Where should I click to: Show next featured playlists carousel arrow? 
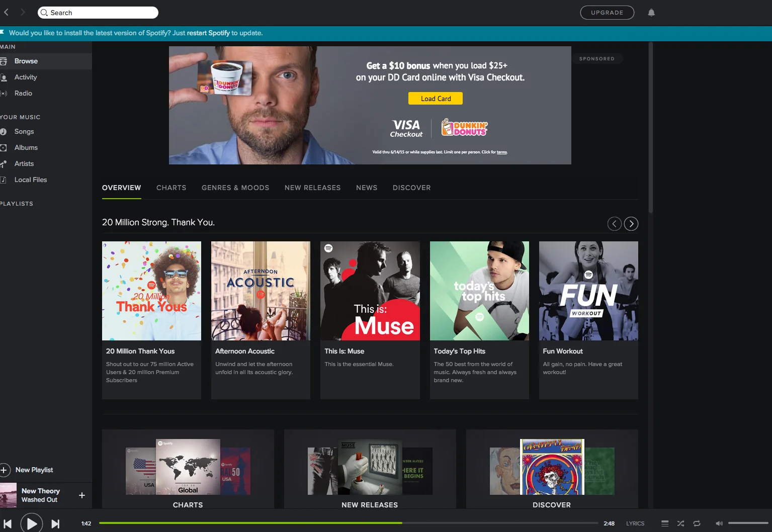[631, 224]
